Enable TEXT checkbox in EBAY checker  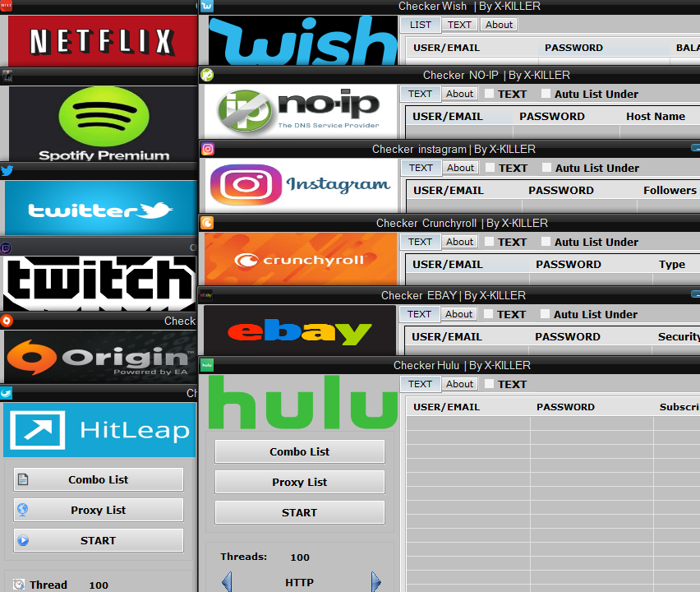[x=488, y=313]
